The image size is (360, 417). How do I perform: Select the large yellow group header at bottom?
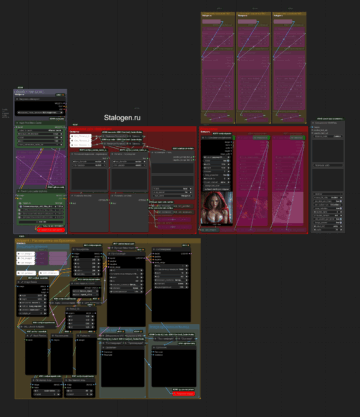107,240
